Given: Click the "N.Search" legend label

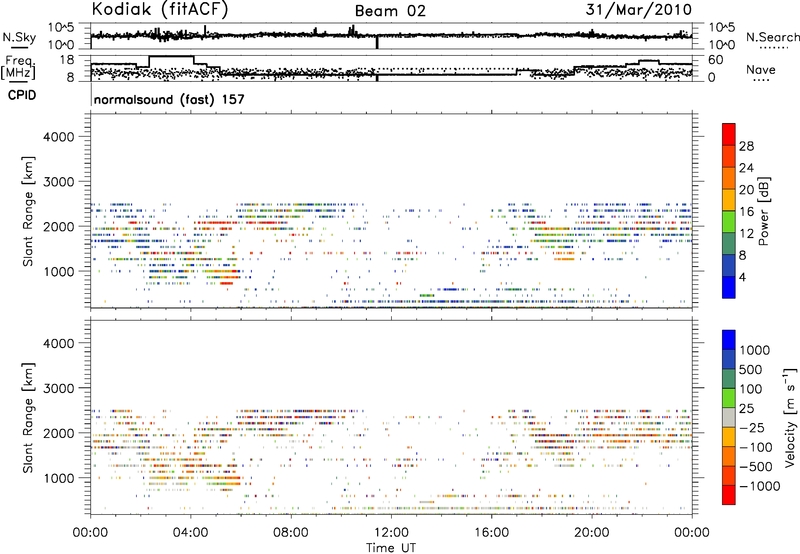Looking at the screenshot, I should (x=772, y=37).
